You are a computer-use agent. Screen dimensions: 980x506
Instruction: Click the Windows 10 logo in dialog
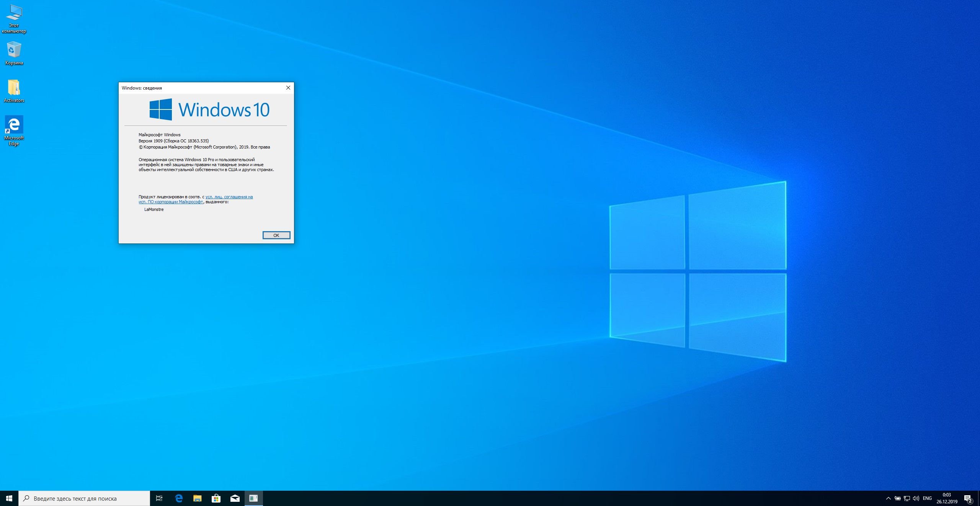[x=209, y=109]
